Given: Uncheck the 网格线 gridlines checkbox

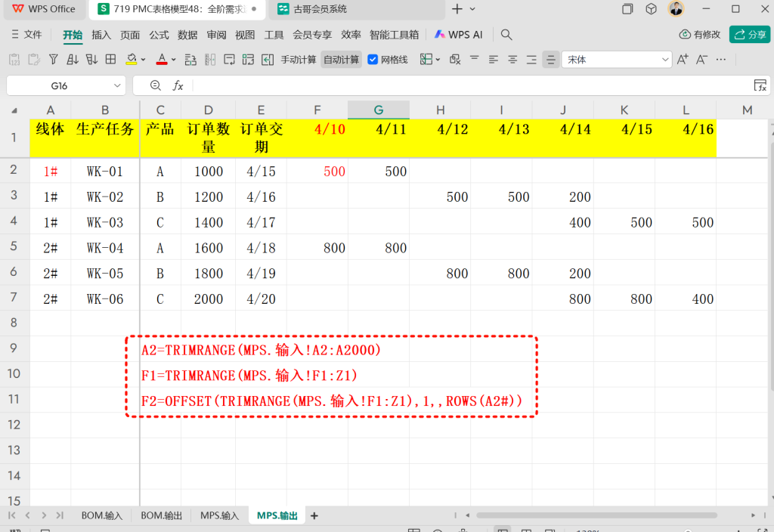Looking at the screenshot, I should (x=373, y=60).
